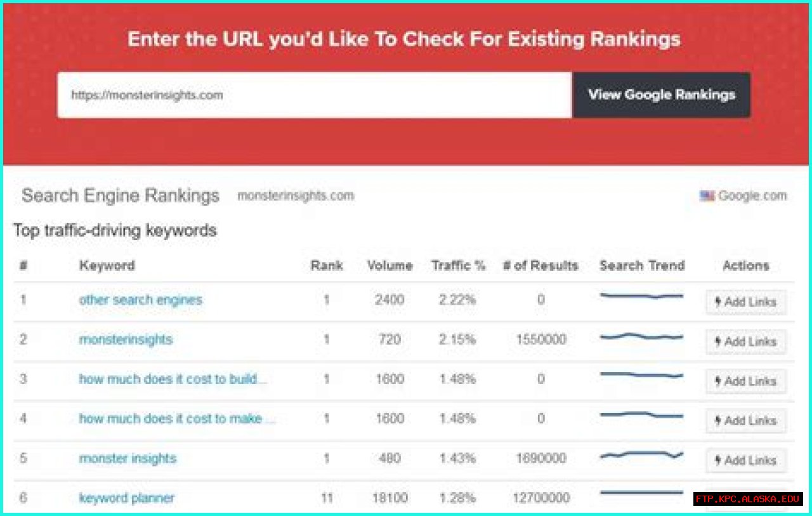The width and height of the screenshot is (812, 516).
Task: Add Links for 'cost to make' row
Action: (746, 420)
